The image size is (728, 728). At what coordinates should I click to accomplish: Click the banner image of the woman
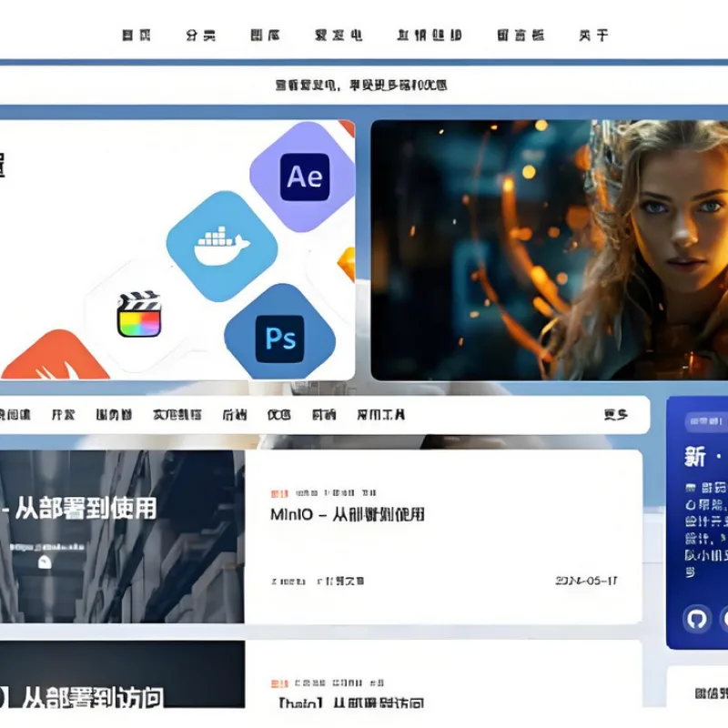(550, 250)
